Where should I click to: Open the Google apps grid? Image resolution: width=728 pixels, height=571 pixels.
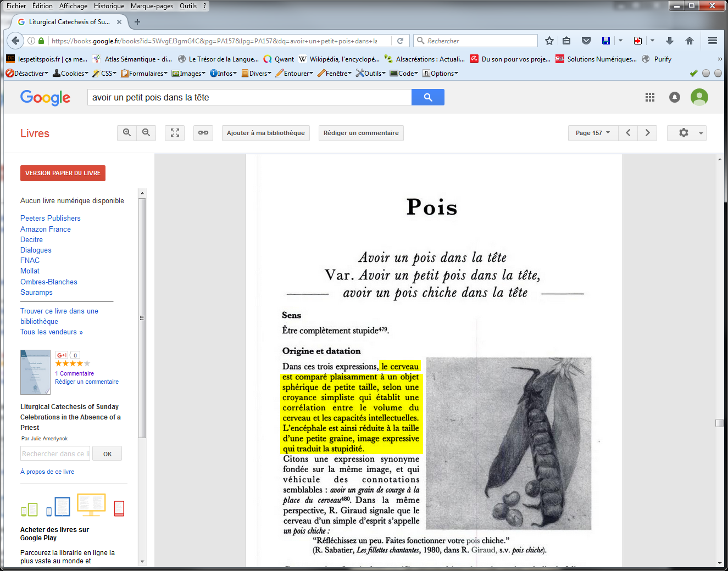650,97
